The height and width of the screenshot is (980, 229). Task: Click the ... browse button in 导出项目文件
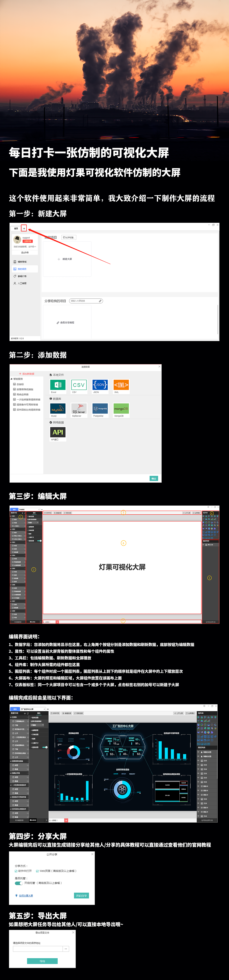click(x=66, y=949)
